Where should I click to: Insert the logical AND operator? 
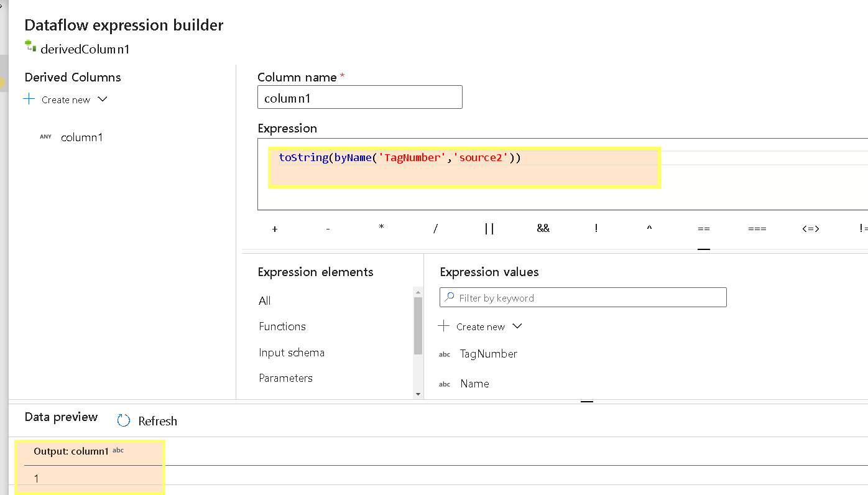click(x=543, y=229)
